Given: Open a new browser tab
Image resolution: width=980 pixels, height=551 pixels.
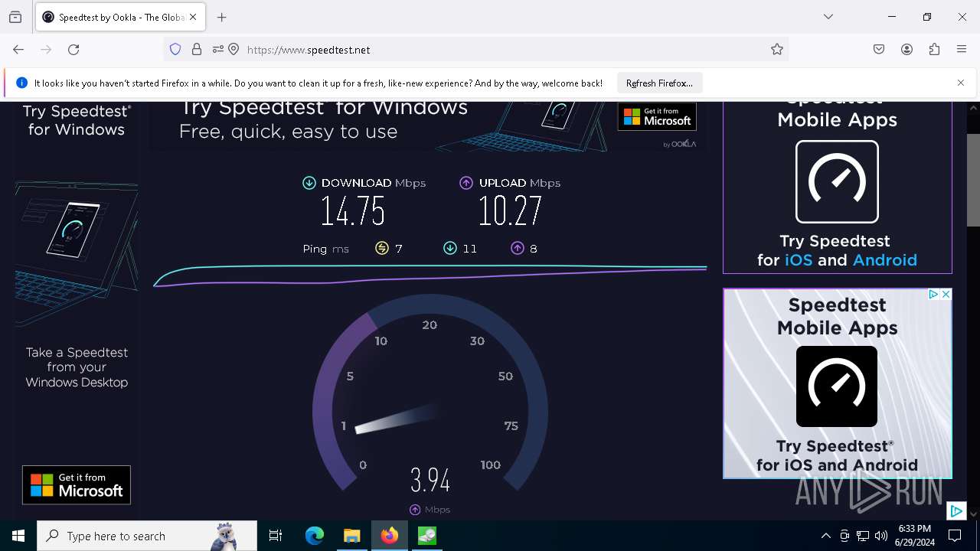Looking at the screenshot, I should tap(222, 17).
